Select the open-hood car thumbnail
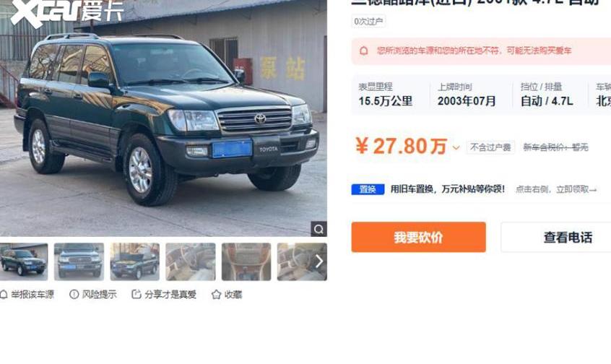611x364 pixels. pos(135,261)
